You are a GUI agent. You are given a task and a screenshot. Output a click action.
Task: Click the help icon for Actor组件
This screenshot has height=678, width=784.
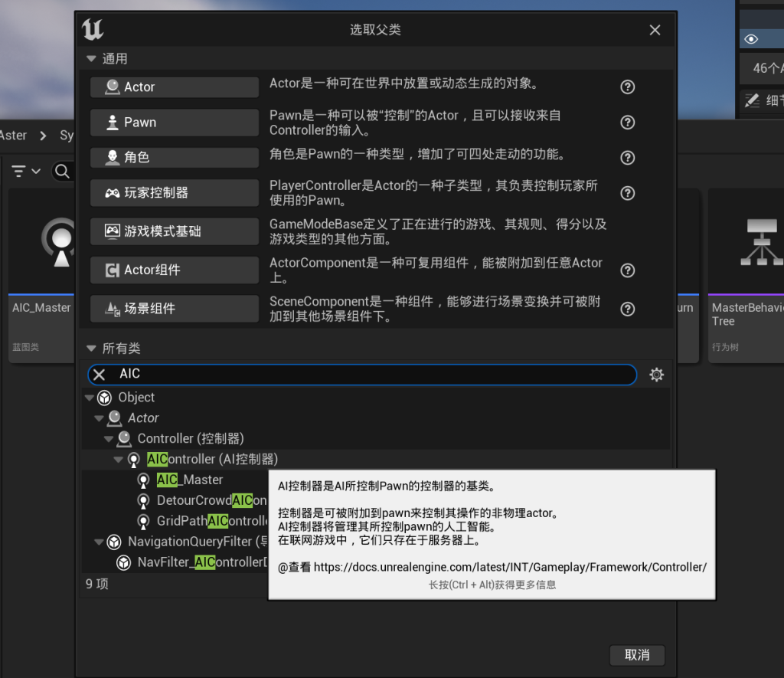coord(627,270)
